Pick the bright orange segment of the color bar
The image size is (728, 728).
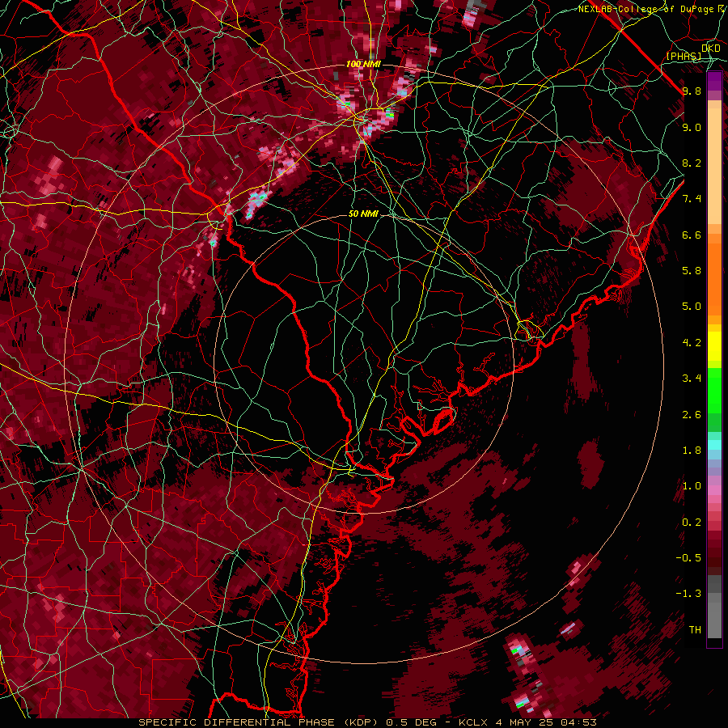[x=714, y=278]
